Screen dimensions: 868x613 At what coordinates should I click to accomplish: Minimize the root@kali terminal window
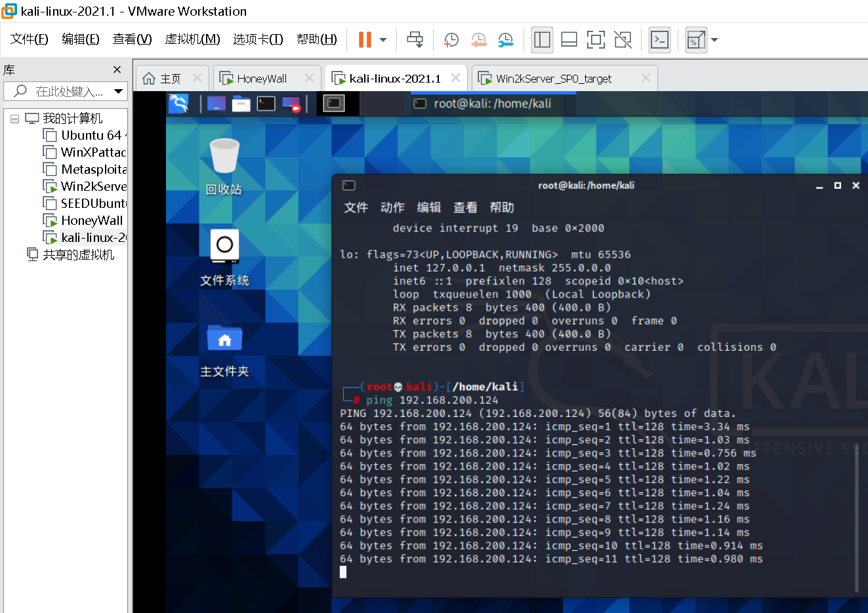(819, 186)
